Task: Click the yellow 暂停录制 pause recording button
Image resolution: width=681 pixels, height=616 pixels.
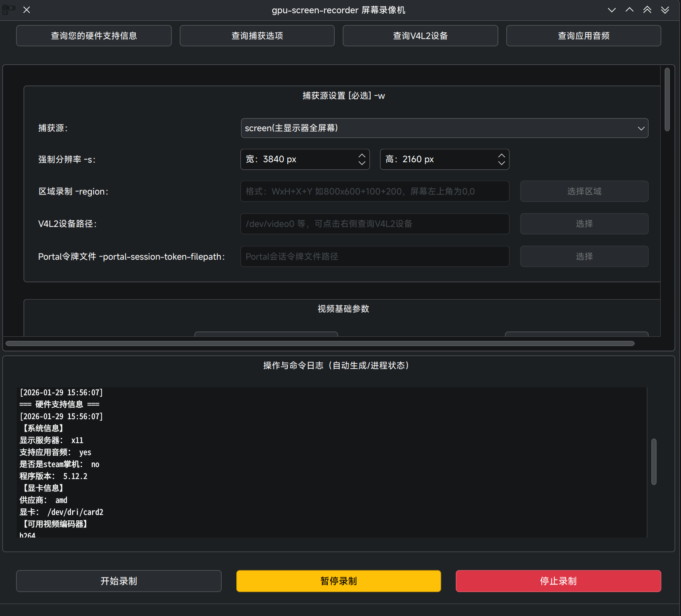Action: [338, 581]
